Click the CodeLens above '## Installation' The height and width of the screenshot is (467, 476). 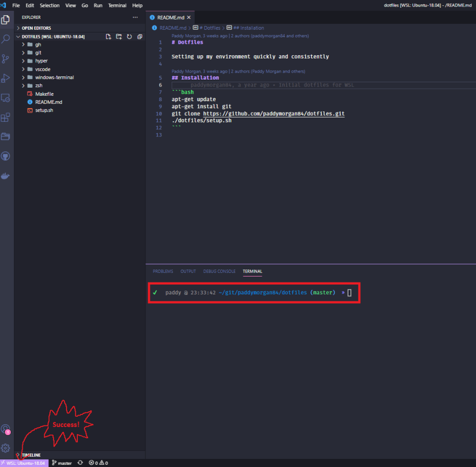coord(238,71)
